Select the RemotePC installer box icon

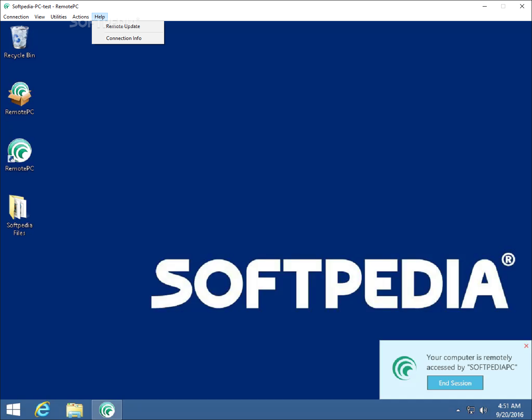[19, 98]
